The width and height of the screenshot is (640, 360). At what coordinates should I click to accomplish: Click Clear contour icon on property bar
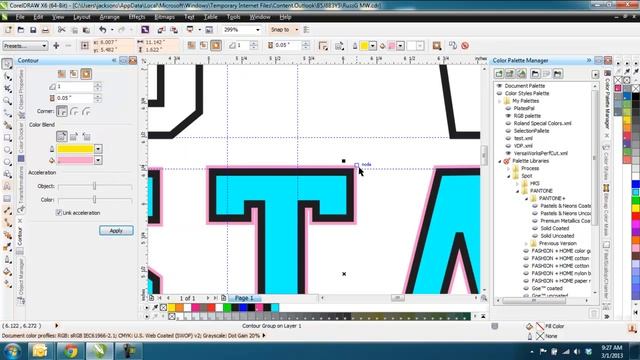(465, 46)
